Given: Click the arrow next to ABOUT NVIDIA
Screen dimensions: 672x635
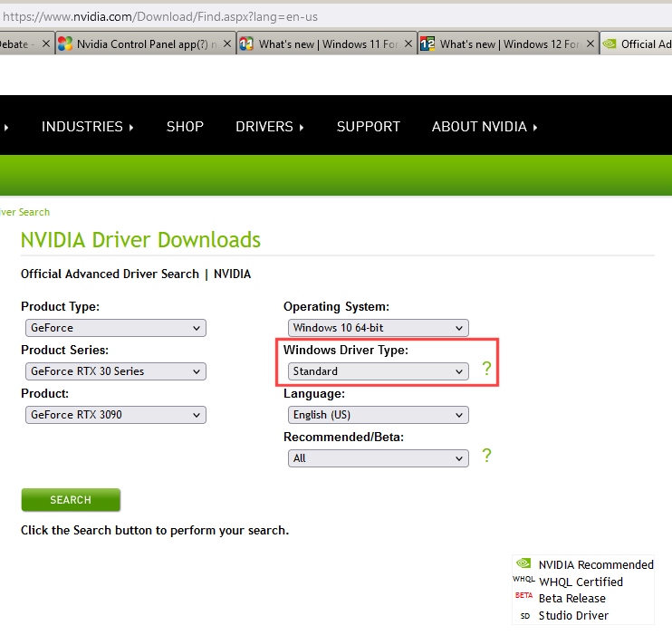Looking at the screenshot, I should (x=535, y=128).
